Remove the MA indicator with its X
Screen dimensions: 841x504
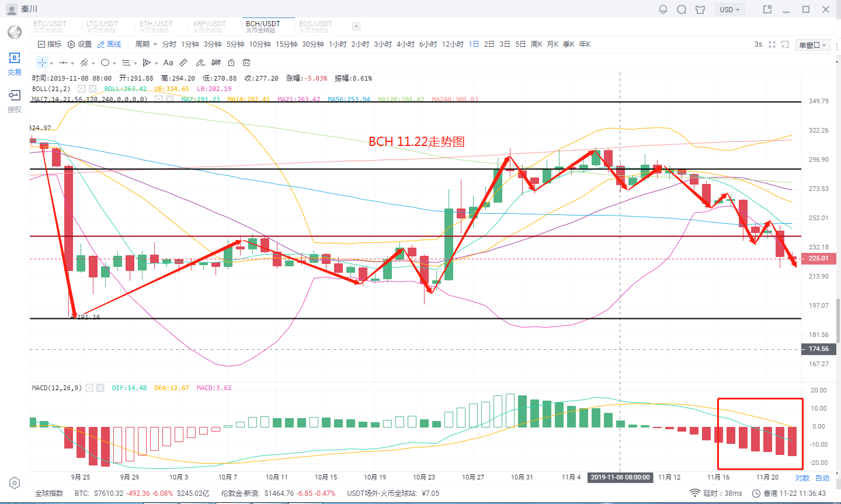coord(169,99)
